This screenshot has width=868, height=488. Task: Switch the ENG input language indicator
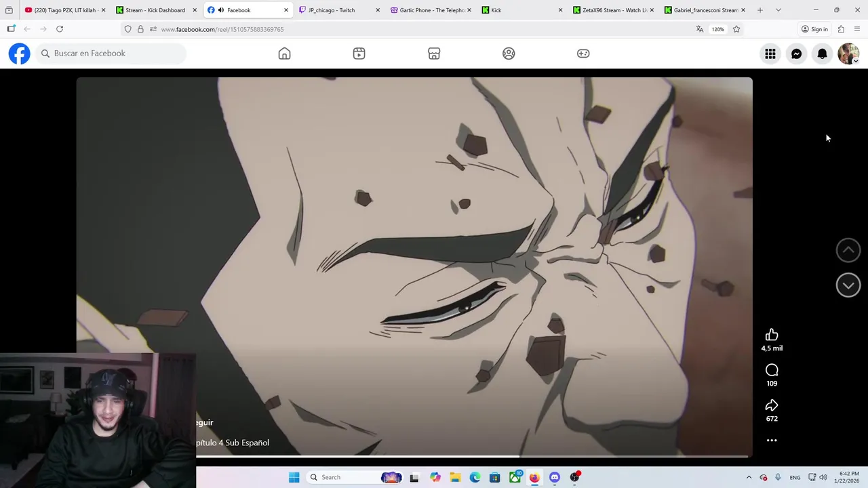click(x=795, y=477)
